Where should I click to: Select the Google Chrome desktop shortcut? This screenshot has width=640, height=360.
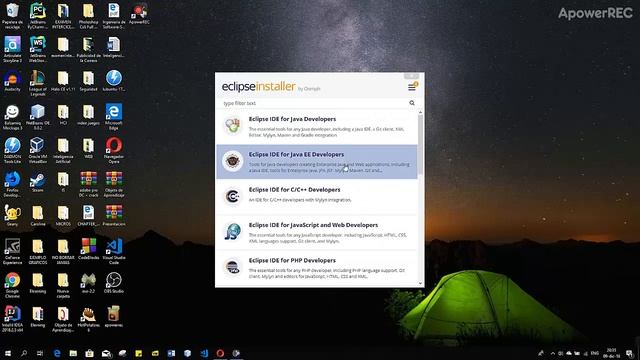[12, 285]
